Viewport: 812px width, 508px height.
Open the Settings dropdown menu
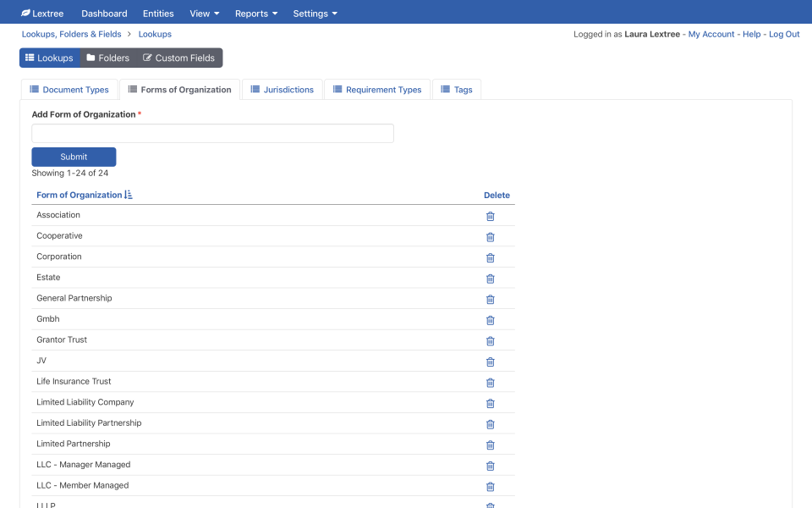pyautogui.click(x=314, y=13)
